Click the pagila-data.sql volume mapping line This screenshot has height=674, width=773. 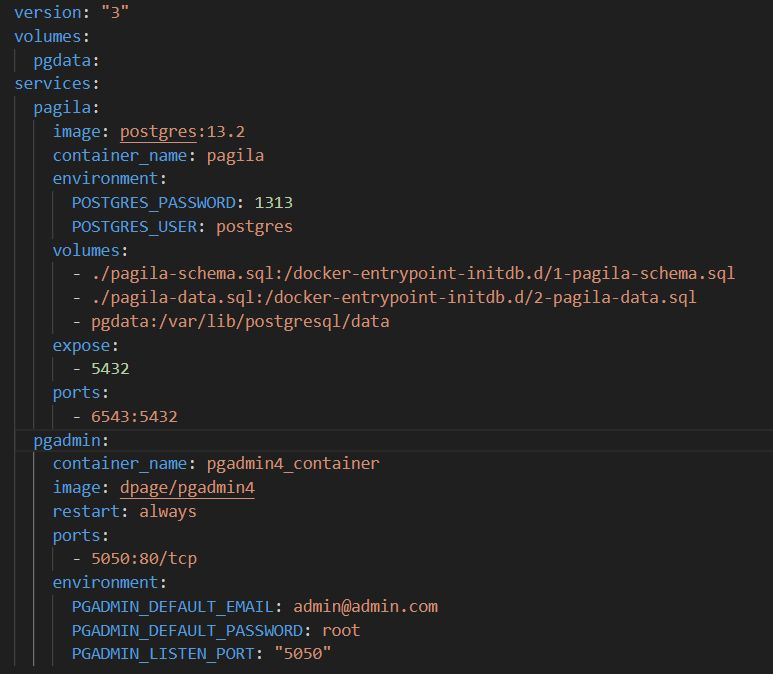point(394,297)
